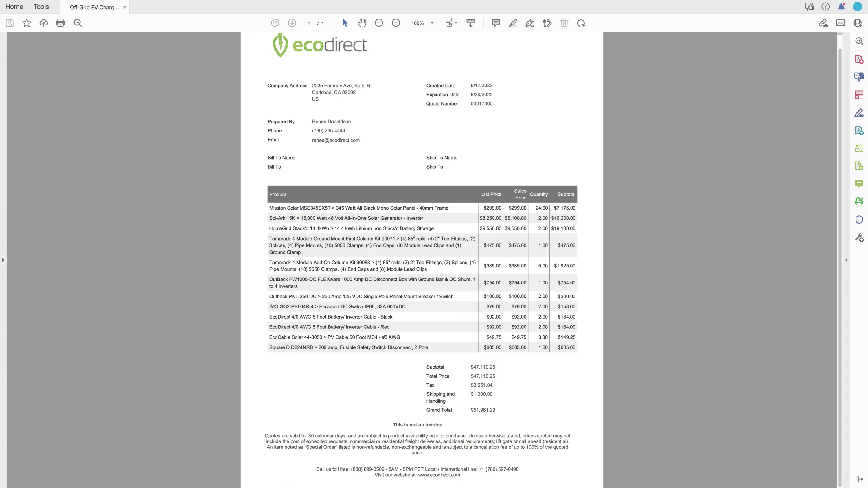The width and height of the screenshot is (868, 488).
Task: Click the Rotate page icon
Action: point(581,23)
